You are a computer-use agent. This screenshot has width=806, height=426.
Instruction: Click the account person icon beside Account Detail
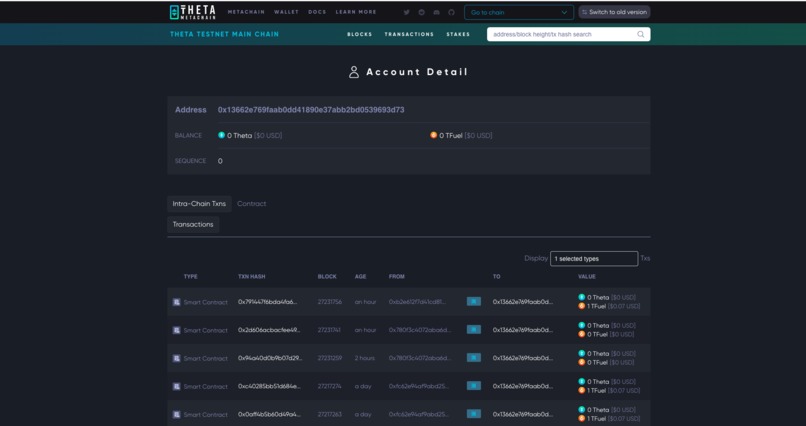tap(354, 72)
